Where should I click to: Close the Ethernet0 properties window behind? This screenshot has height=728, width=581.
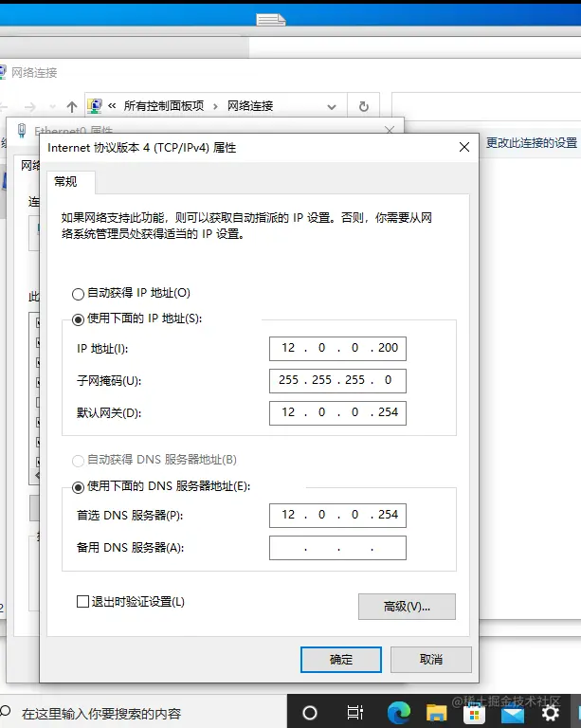[x=390, y=129]
